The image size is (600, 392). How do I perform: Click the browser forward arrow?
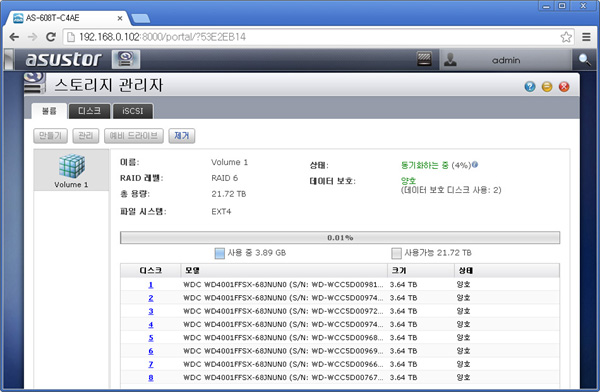click(x=33, y=37)
